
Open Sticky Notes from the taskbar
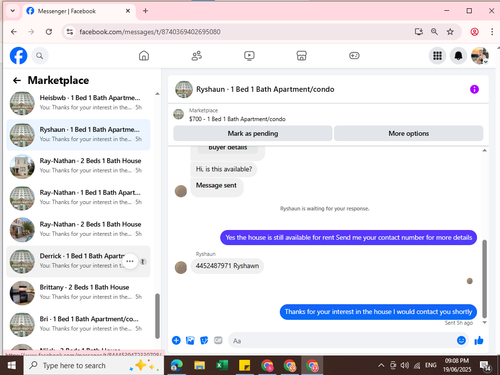tap(244, 366)
